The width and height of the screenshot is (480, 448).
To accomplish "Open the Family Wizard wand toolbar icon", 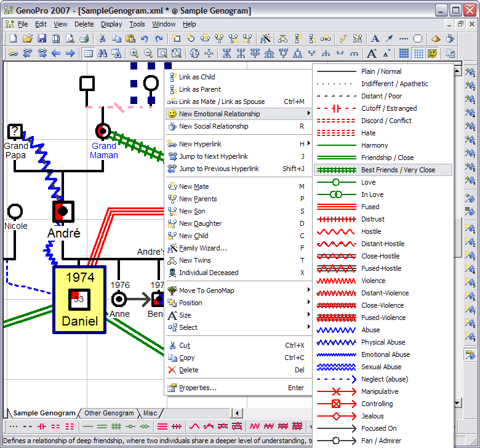I will pos(266,39).
